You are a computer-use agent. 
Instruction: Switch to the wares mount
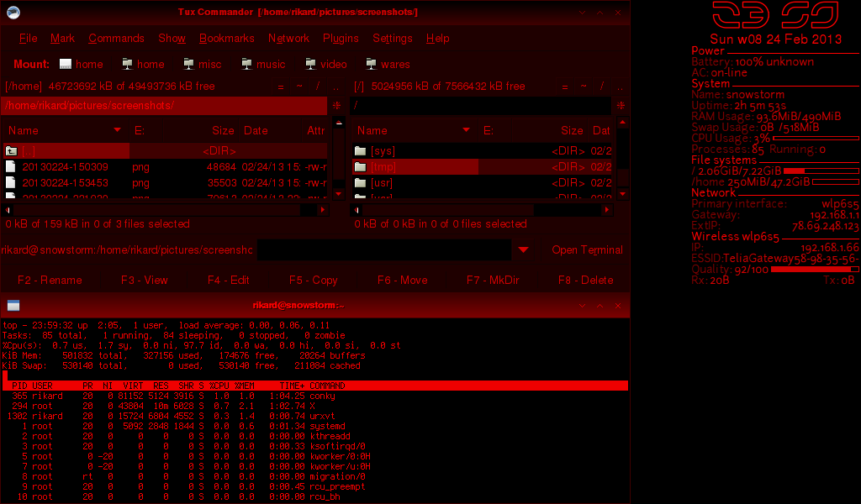(x=388, y=64)
